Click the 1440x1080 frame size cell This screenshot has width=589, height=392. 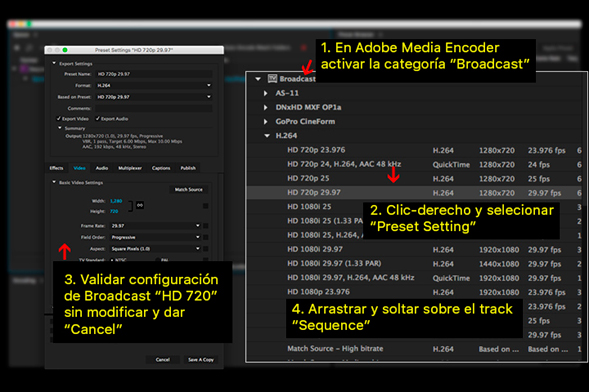point(499,264)
